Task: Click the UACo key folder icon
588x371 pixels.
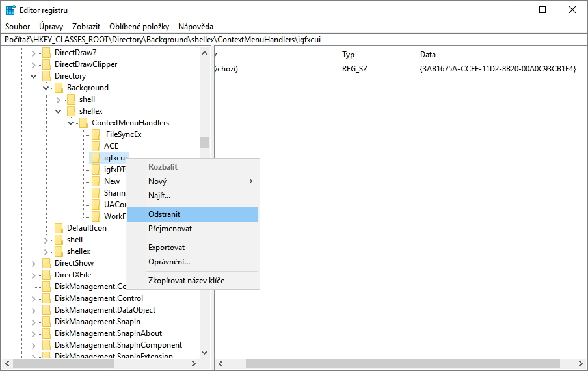Action: click(96, 205)
